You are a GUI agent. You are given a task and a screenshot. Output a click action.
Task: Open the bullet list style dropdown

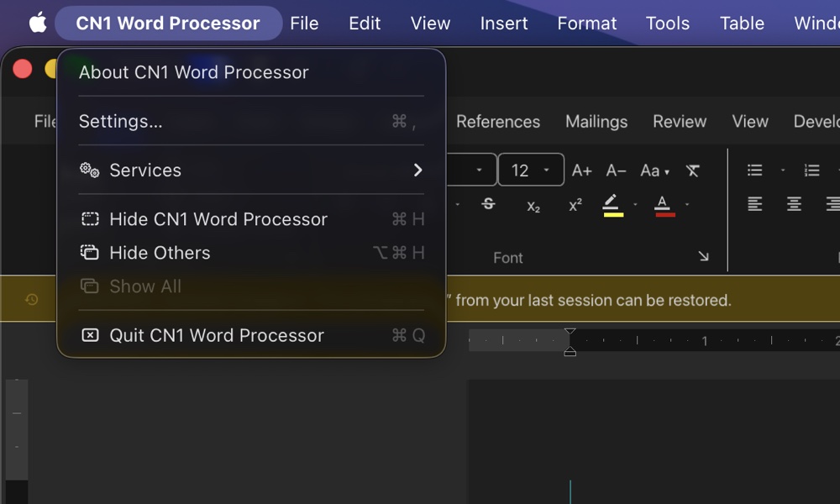point(783,171)
